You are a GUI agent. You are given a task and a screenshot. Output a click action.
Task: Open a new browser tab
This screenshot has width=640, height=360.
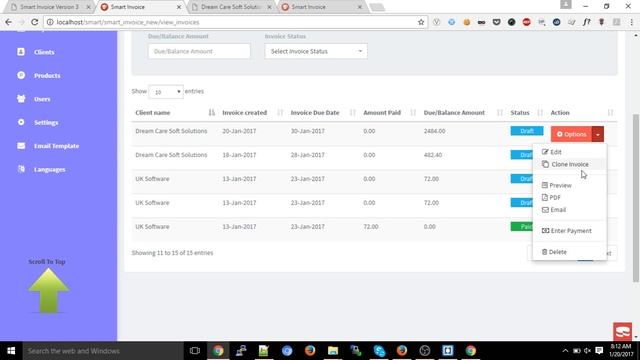[377, 7]
